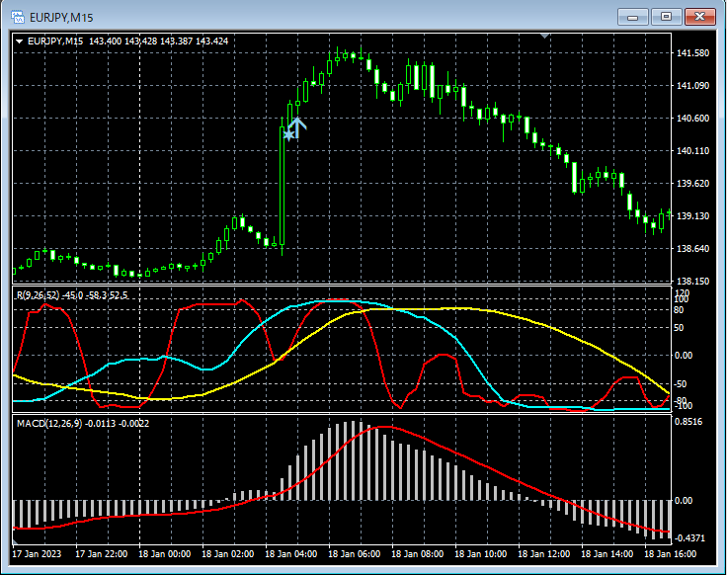Click the blue up-arrow trade marker

tap(297, 125)
